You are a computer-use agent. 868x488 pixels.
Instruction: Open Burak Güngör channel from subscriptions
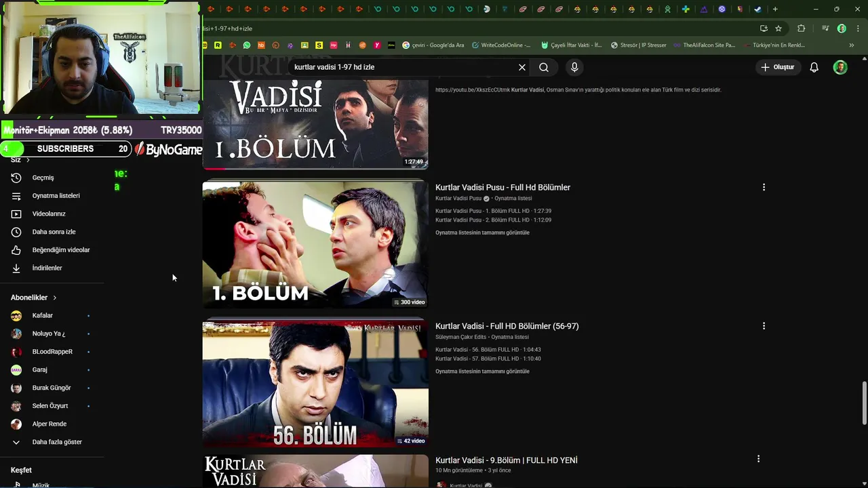click(x=52, y=388)
